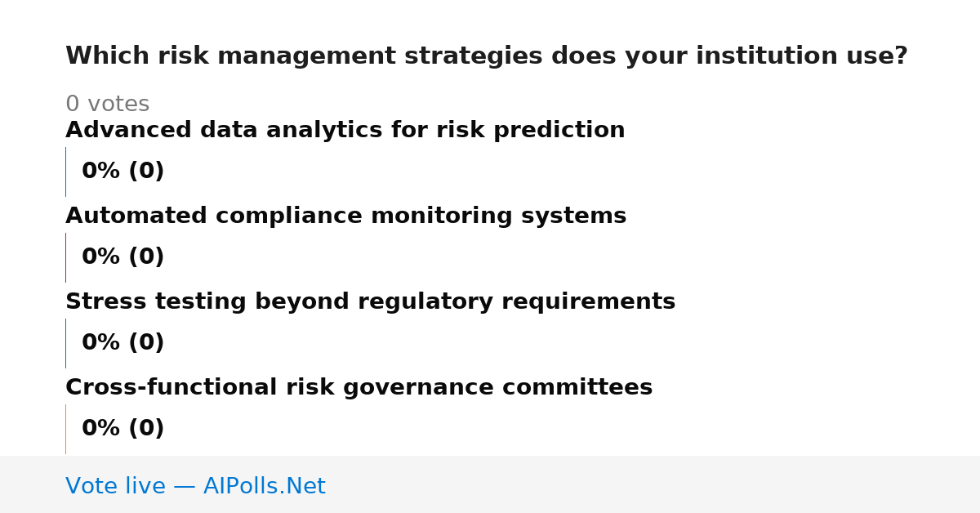
Task: Click the orange result bar marker
Action: pos(66,429)
